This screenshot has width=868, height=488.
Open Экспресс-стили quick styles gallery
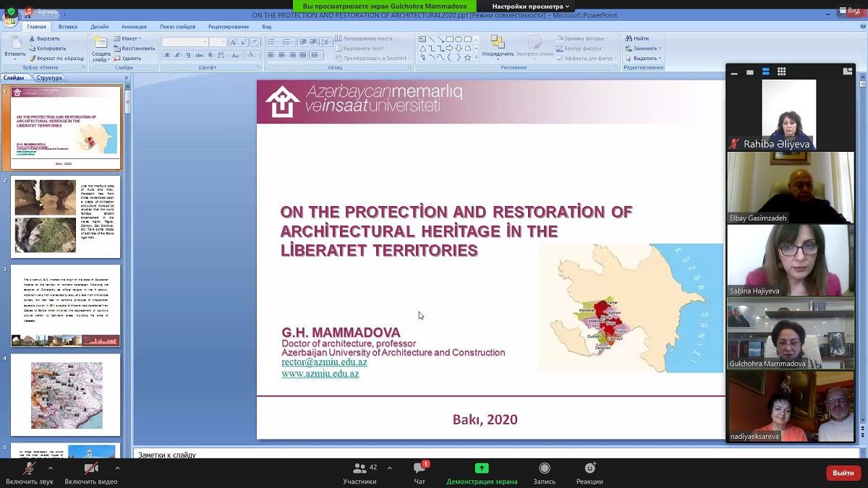(x=535, y=46)
